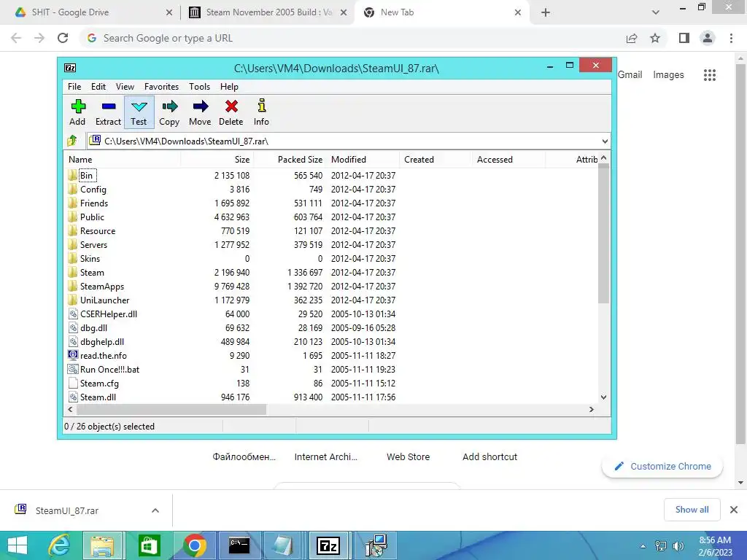
Task: Click the 7z logo in title bar
Action: pos(70,68)
